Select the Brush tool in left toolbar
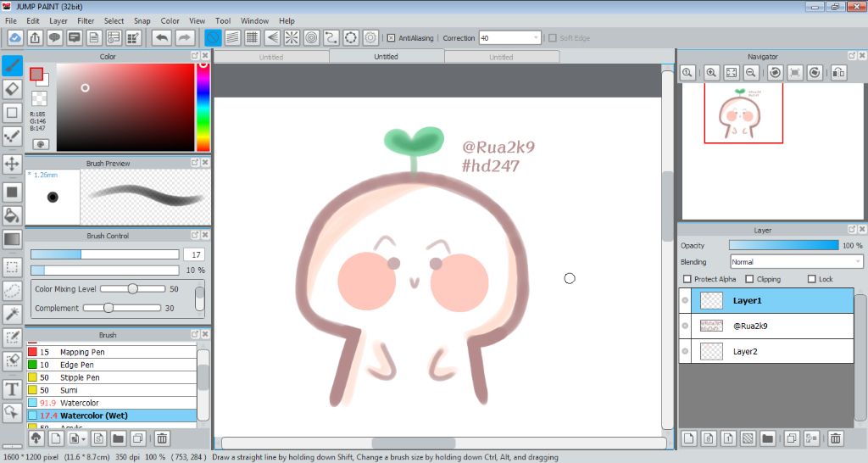The width and height of the screenshot is (868, 463). coord(12,65)
